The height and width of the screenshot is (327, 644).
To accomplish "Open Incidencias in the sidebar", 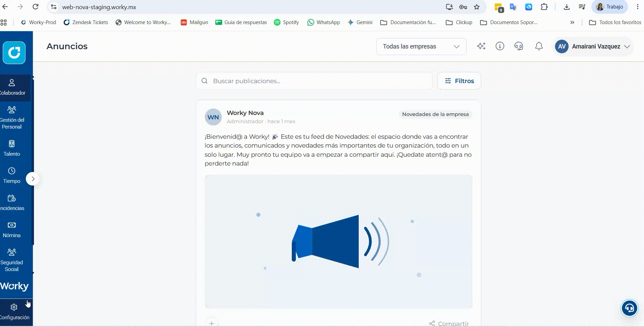I will [x=12, y=203].
